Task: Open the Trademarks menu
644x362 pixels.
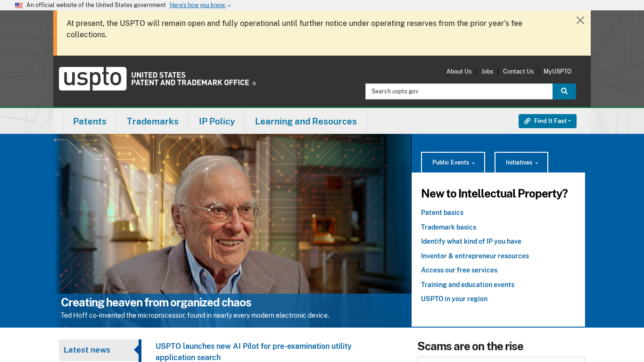Action: (153, 121)
